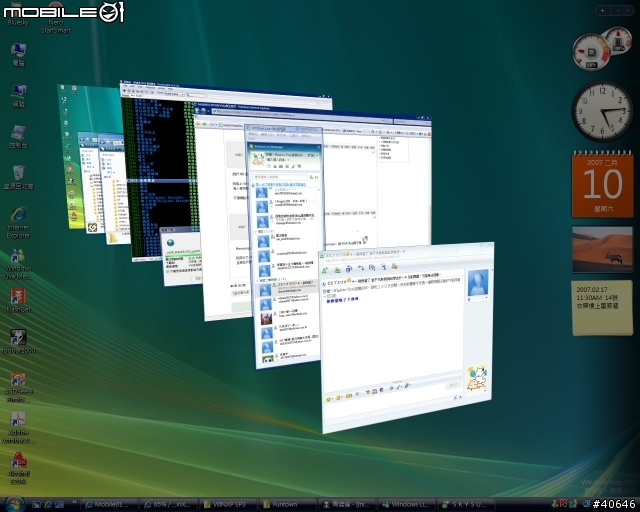Launch Windows Live Messenger desktop shortcut
640x512 pixels.
point(18,264)
